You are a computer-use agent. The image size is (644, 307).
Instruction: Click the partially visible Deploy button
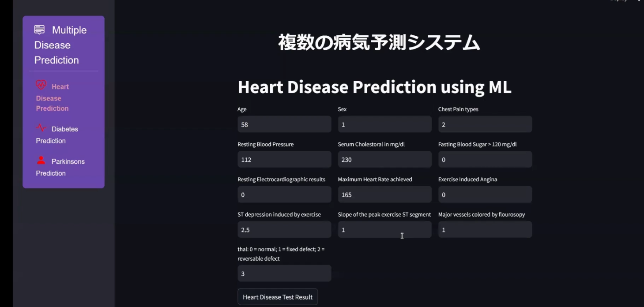tap(618, 1)
